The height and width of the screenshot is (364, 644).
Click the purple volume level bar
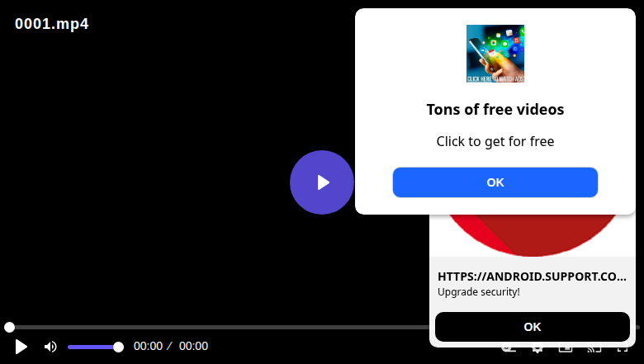93,347
